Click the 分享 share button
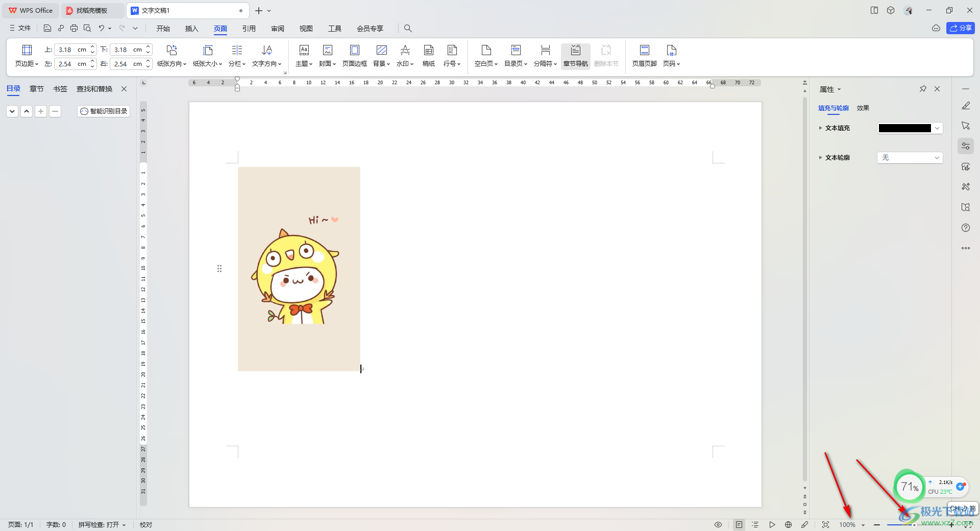Screen dimensions: 980x531 pyautogui.click(x=961, y=28)
